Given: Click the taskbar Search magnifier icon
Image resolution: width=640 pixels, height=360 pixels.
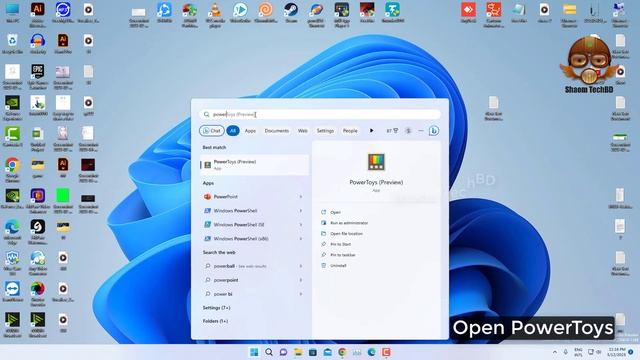Looking at the screenshot, I should click(x=269, y=352).
